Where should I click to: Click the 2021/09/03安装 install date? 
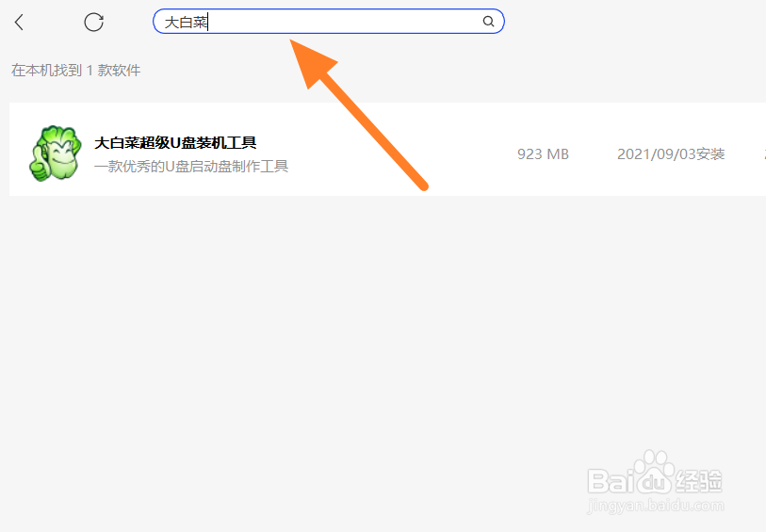(x=671, y=154)
